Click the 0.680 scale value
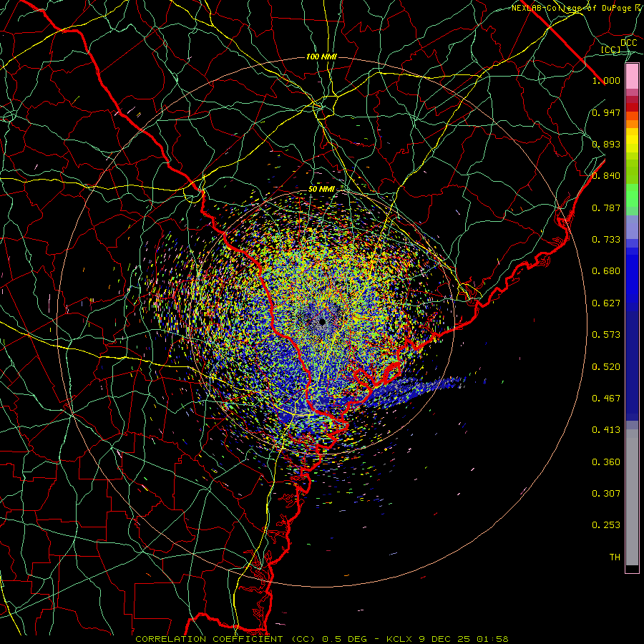 [606, 271]
